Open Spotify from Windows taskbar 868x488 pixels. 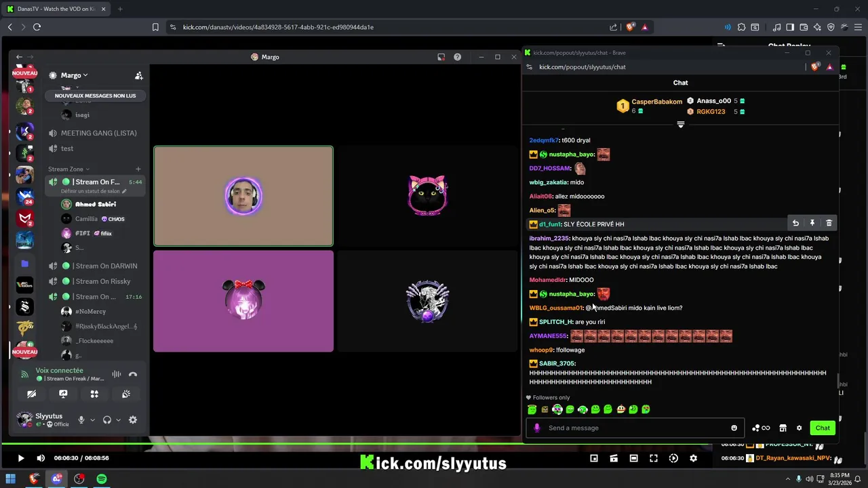pyautogui.click(x=101, y=479)
